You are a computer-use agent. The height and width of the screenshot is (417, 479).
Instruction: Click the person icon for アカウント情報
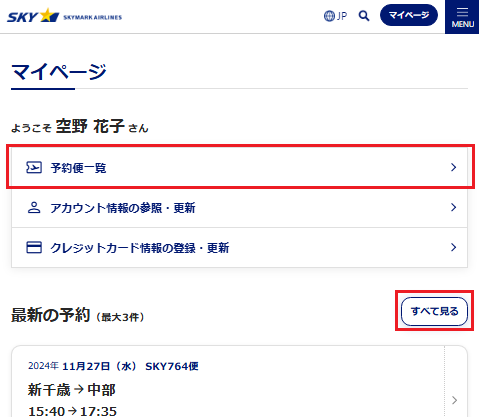click(34, 207)
